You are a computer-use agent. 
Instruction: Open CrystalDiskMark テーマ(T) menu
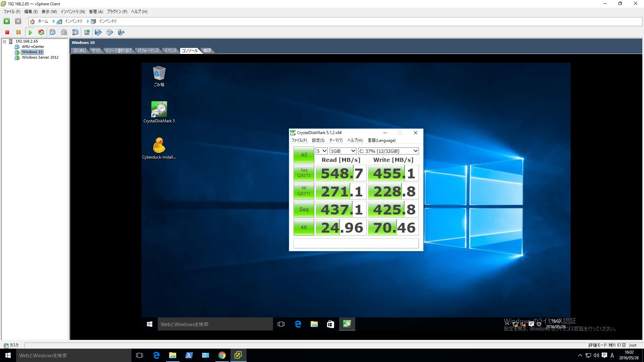336,140
